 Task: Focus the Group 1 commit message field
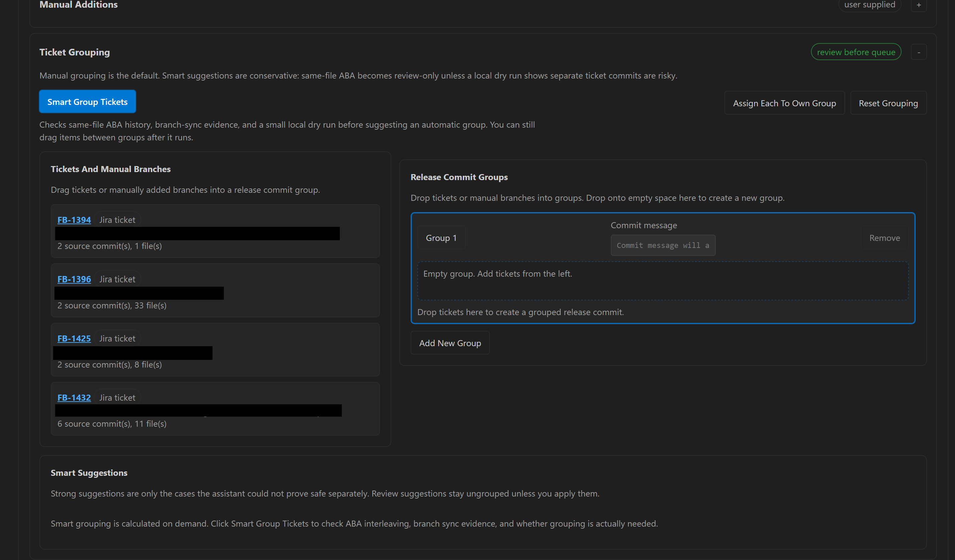point(663,245)
